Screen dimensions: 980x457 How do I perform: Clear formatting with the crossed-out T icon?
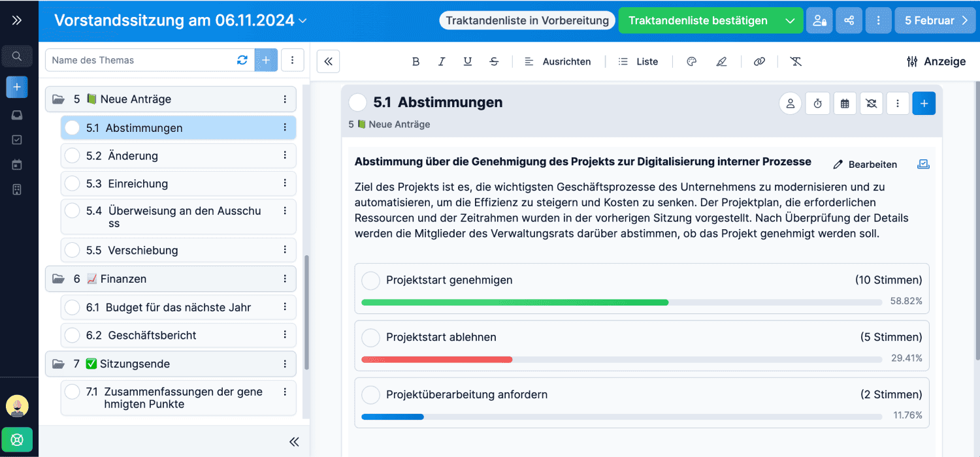pyautogui.click(x=796, y=61)
